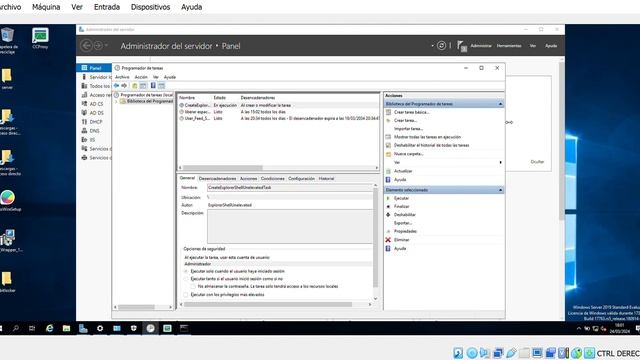Click the Desencadenadores column header
The width and height of the screenshot is (640, 360).
click(x=258, y=98)
